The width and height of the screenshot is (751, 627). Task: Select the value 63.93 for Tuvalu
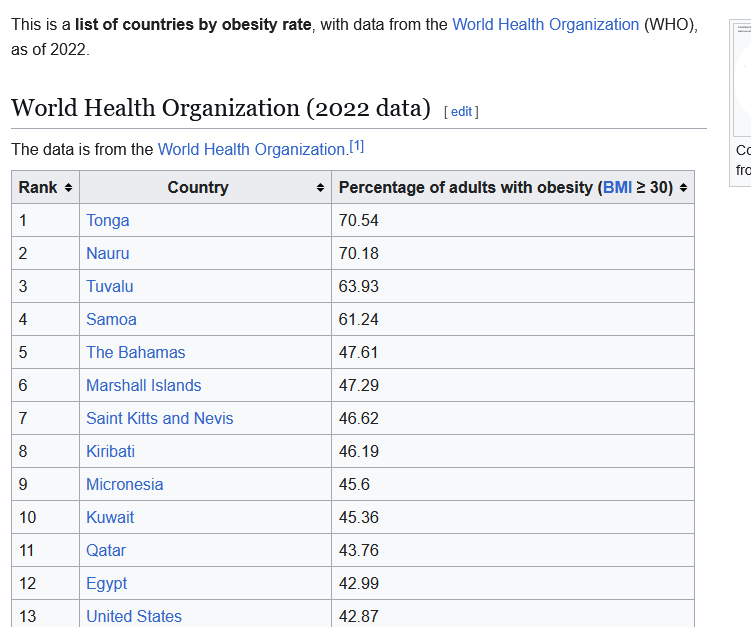[359, 286]
